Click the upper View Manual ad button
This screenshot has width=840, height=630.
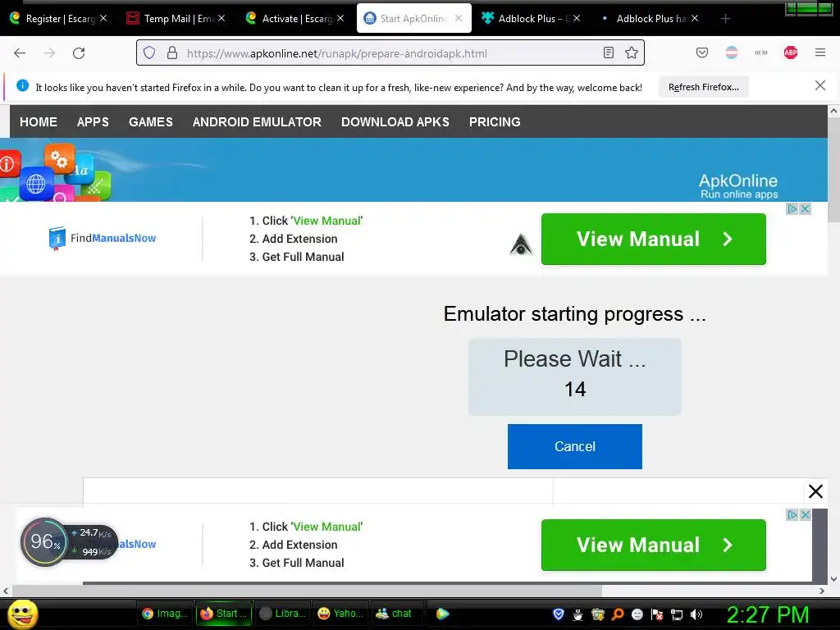click(654, 239)
